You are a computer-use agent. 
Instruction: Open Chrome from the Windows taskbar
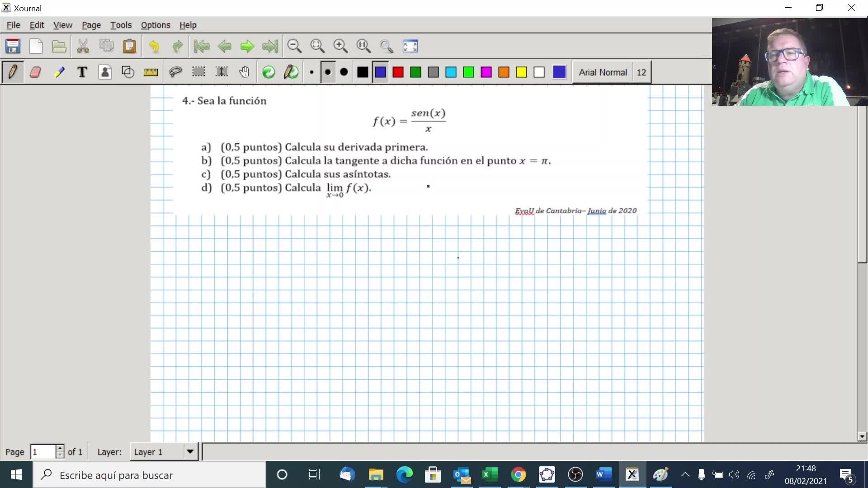click(x=518, y=475)
